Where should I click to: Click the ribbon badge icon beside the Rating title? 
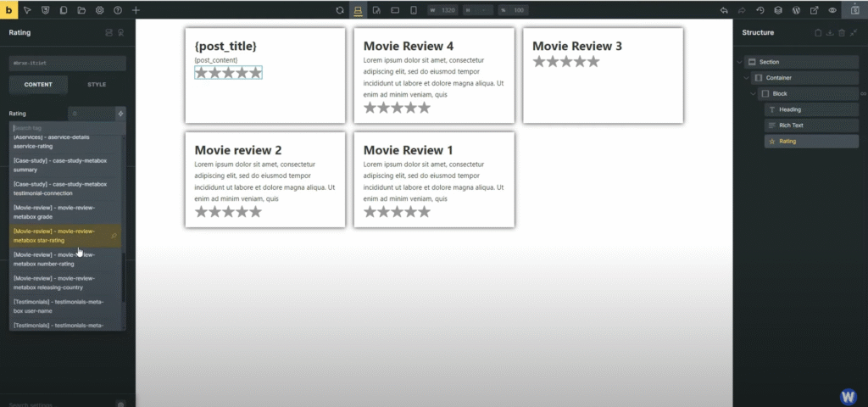(120, 33)
